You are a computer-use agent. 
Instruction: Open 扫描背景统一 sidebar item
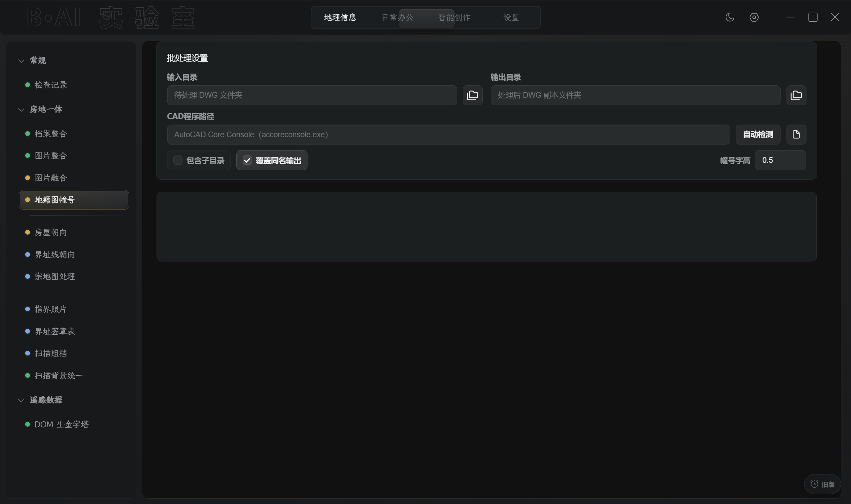(74, 376)
